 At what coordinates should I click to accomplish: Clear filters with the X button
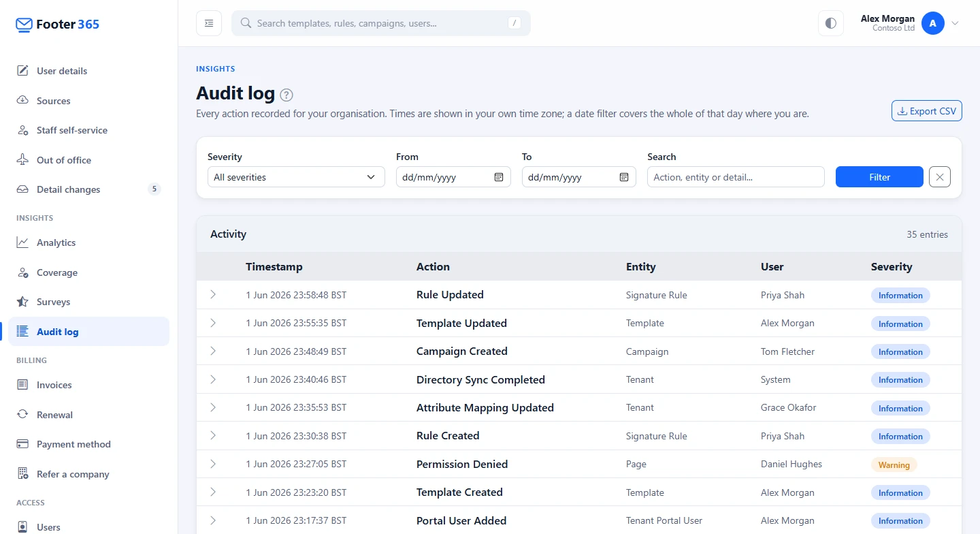tap(940, 177)
